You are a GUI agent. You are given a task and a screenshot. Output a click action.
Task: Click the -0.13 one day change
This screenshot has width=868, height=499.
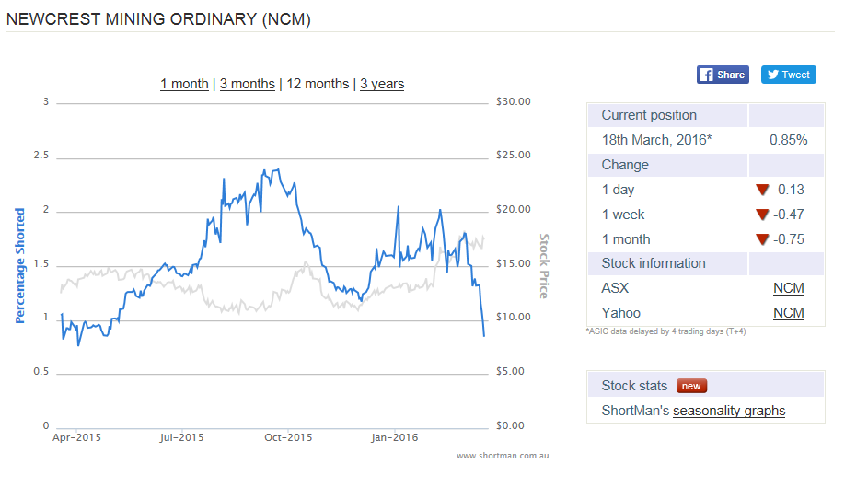[x=788, y=190]
